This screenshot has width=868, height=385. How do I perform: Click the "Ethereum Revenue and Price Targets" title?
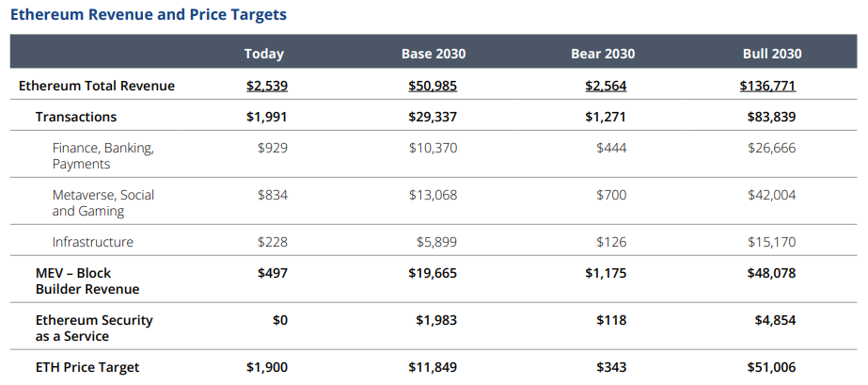(x=149, y=15)
